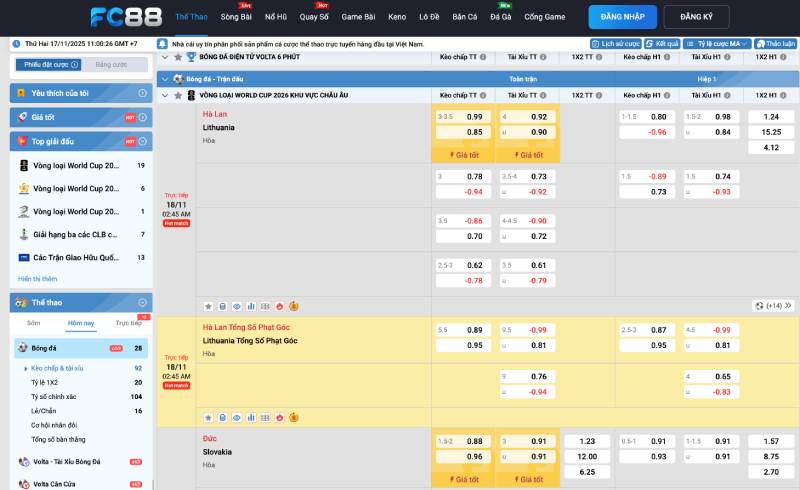Screen dimensions: 800x490
Task: Favorite the Hà Lan vs Lithuania match star
Action: (x=208, y=305)
